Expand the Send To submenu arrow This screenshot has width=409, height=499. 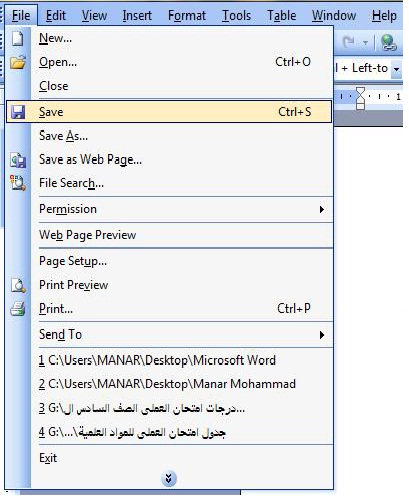pyautogui.click(x=322, y=335)
